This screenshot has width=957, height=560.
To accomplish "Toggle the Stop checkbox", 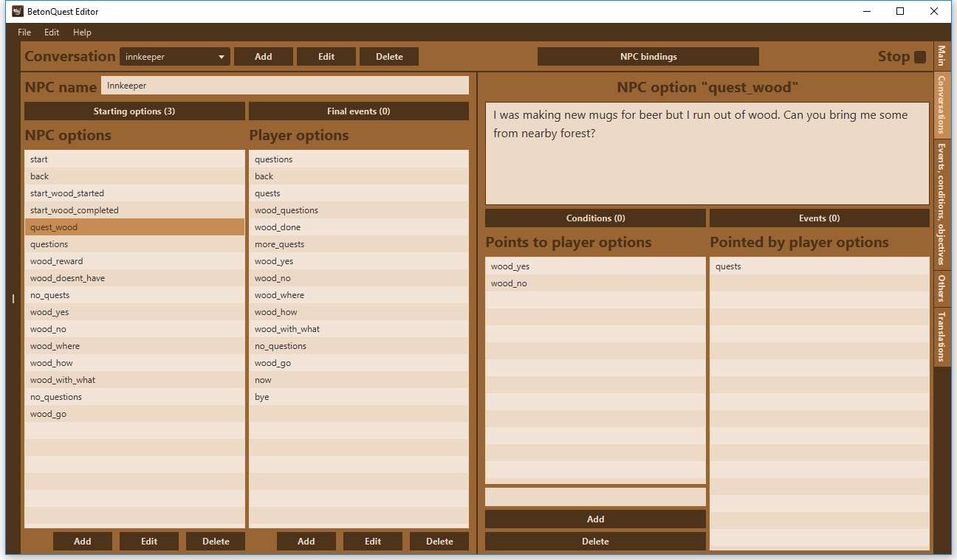I will pos(920,57).
